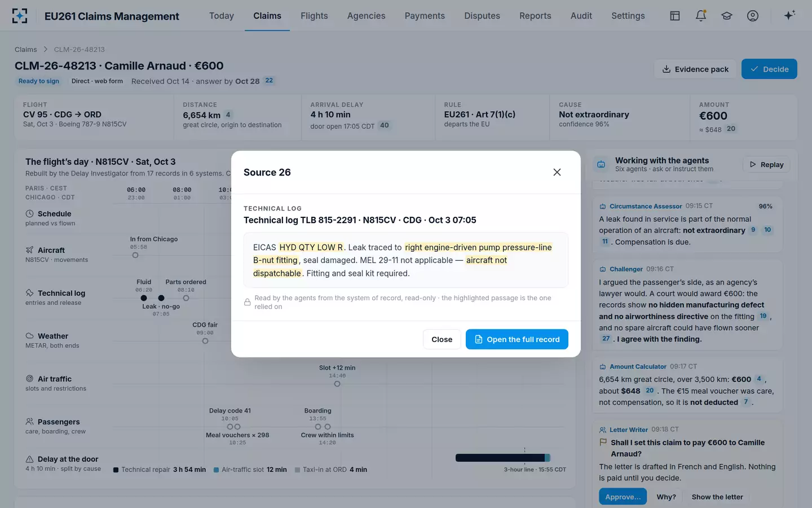Select the Disputes tab
812x508 pixels.
pos(482,16)
